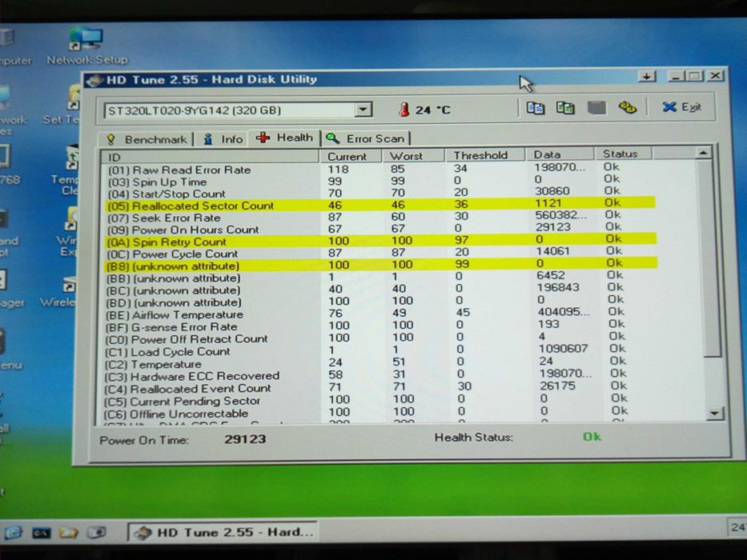This screenshot has height=560, width=747.
Task: Click the Exit button
Action: pos(681,107)
